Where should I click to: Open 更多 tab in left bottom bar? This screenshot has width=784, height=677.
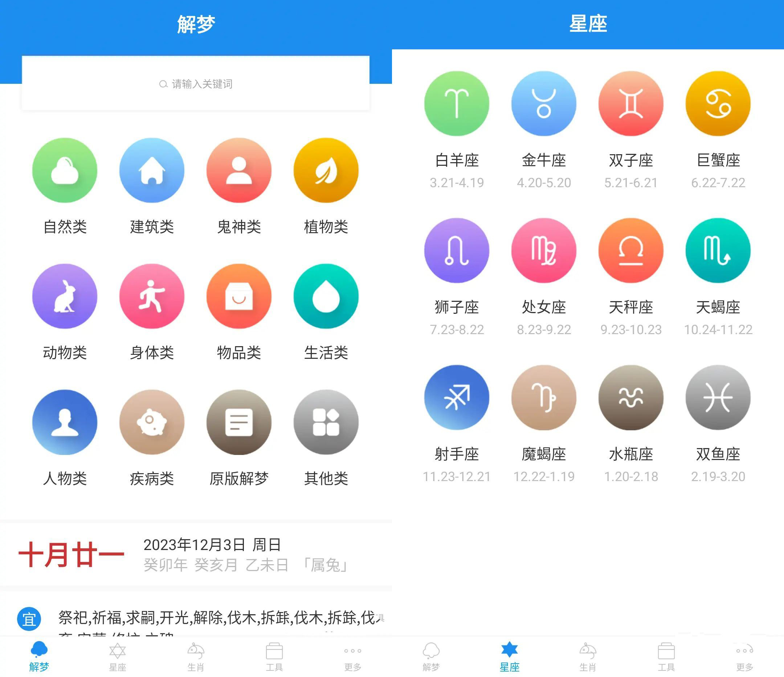pos(353,657)
